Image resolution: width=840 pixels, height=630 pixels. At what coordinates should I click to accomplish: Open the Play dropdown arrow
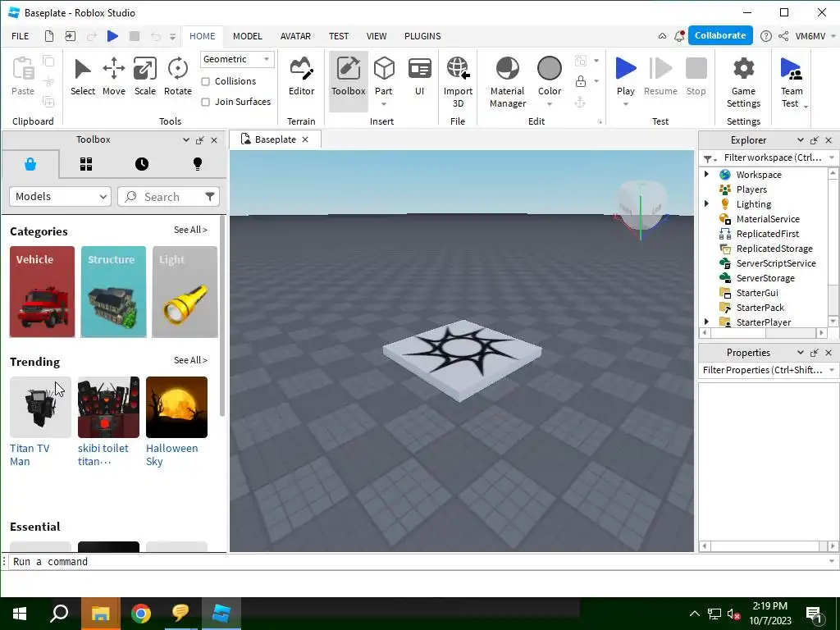(626, 104)
